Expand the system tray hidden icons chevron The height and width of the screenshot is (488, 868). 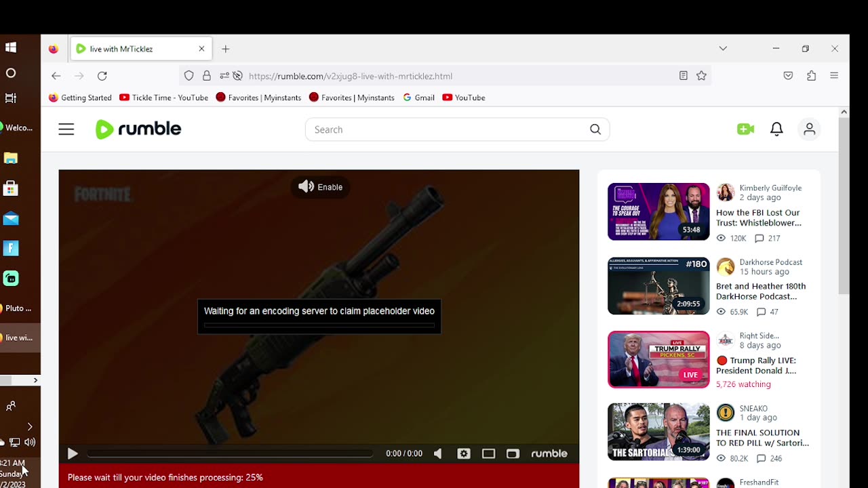tap(29, 427)
